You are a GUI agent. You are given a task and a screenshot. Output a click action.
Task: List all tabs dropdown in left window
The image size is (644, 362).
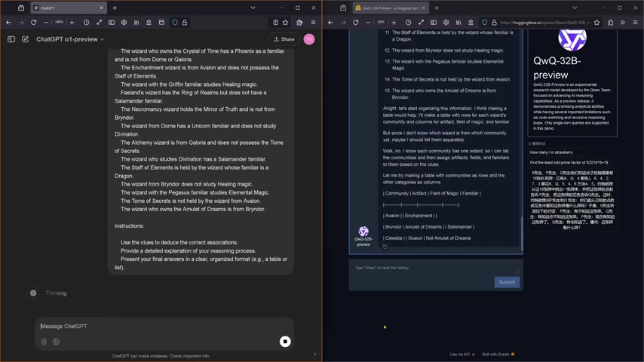coord(253,8)
